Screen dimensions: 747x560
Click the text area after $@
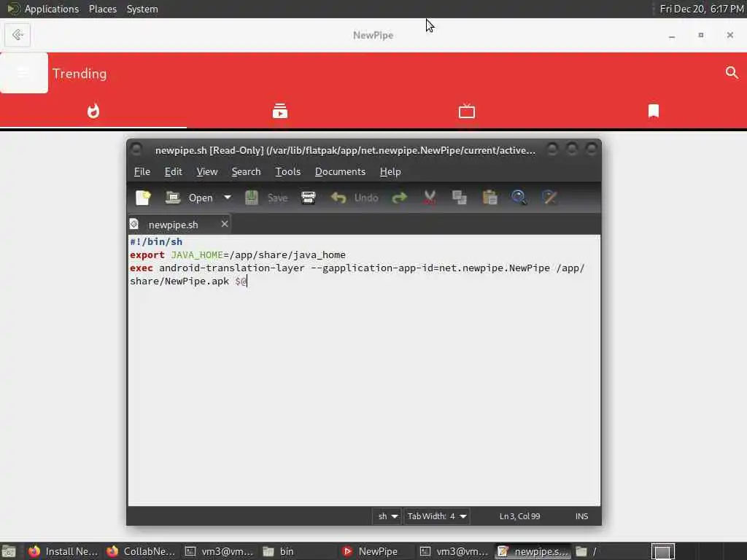tap(247, 281)
